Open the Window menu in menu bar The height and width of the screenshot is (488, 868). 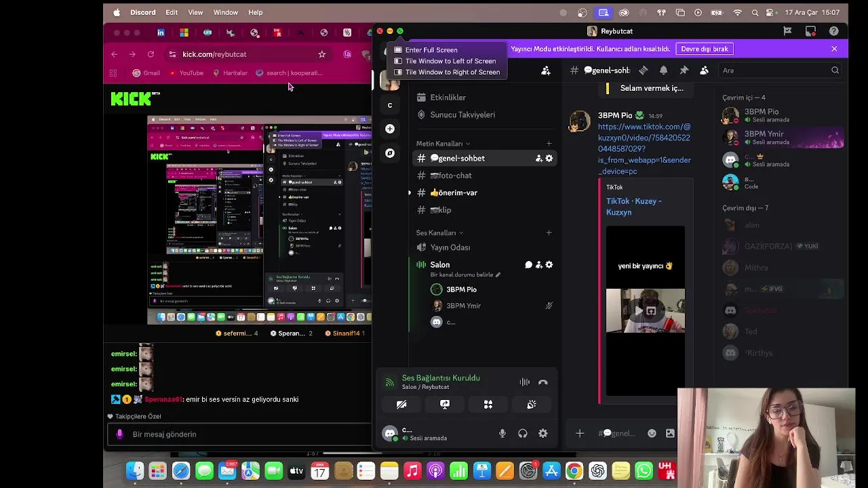226,12
